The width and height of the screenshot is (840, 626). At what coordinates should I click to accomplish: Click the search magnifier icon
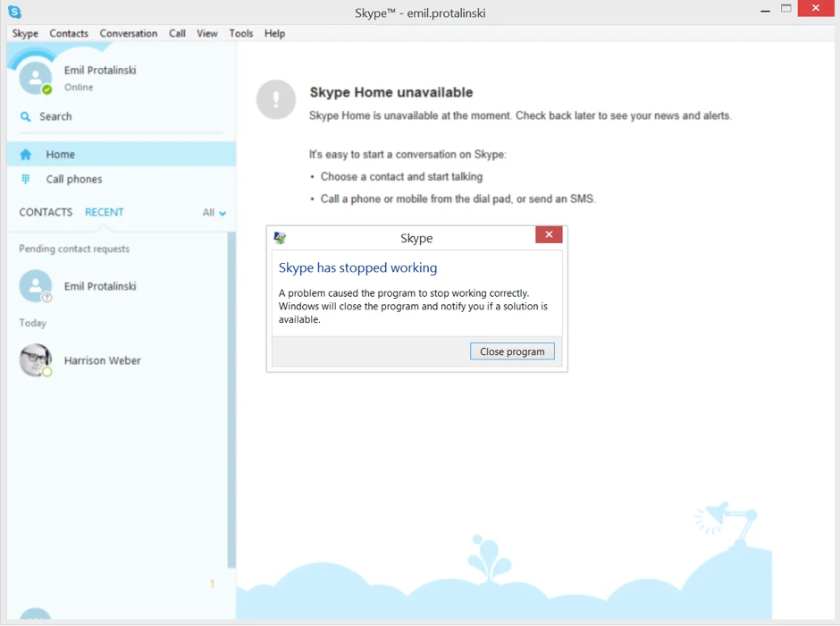coord(25,116)
